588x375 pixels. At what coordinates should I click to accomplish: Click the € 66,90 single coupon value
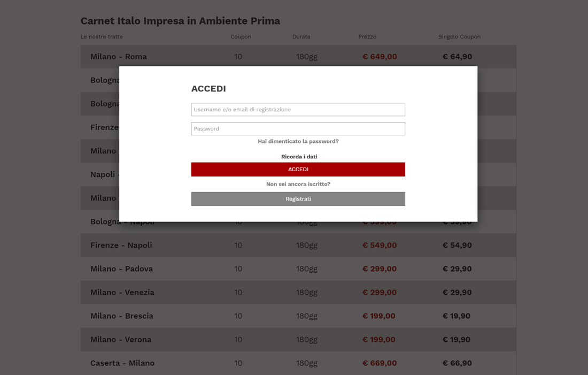pyautogui.click(x=457, y=363)
